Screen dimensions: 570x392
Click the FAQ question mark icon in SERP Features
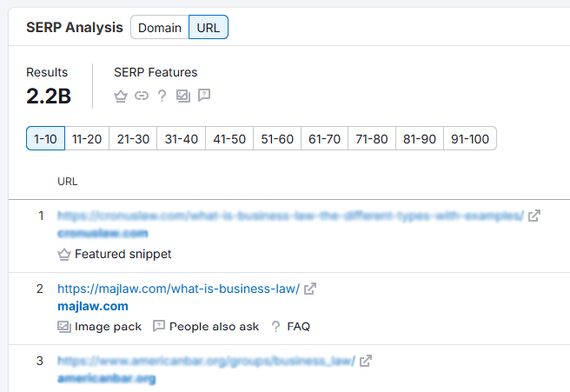click(162, 96)
